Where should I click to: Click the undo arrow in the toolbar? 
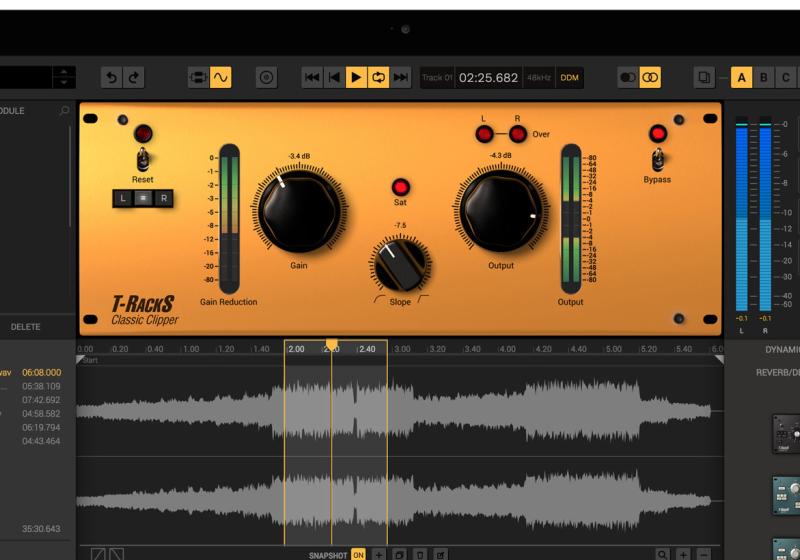[112, 77]
